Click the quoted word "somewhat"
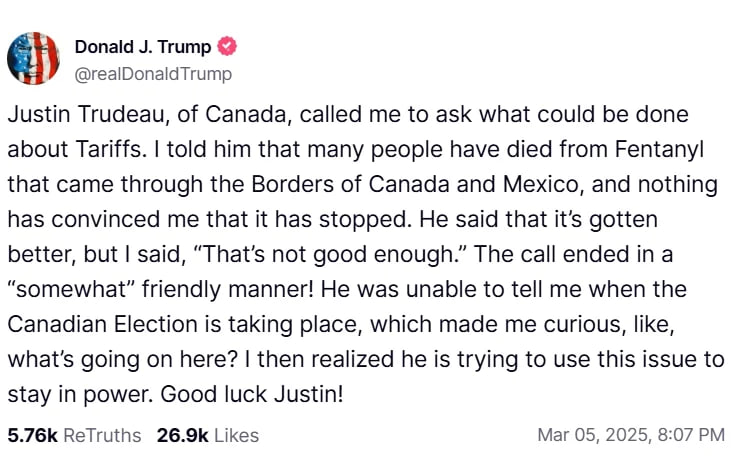Image resolution: width=740 pixels, height=469 pixels. tap(72, 289)
